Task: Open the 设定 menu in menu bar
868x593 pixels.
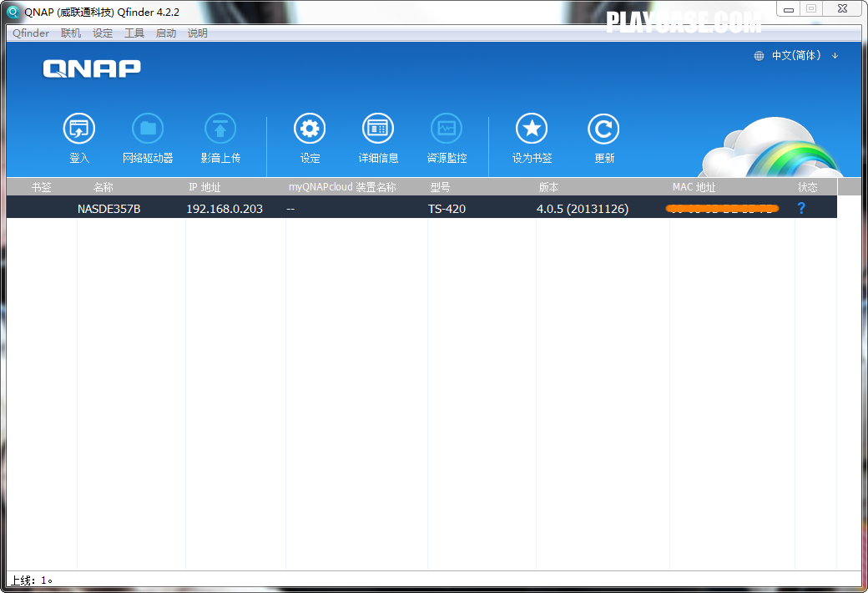Action: tap(103, 33)
